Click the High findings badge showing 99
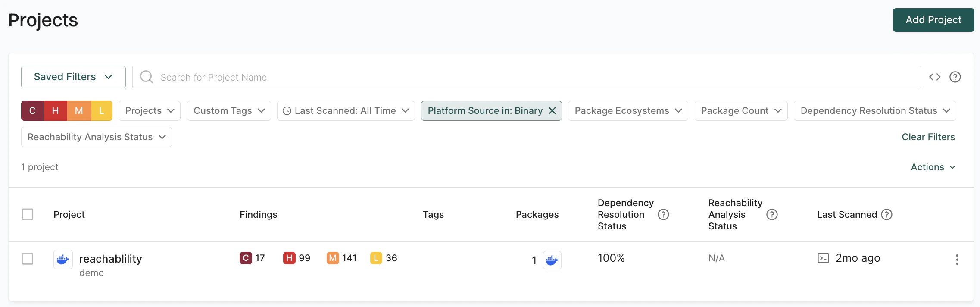The width and height of the screenshot is (980, 307). 296,258
